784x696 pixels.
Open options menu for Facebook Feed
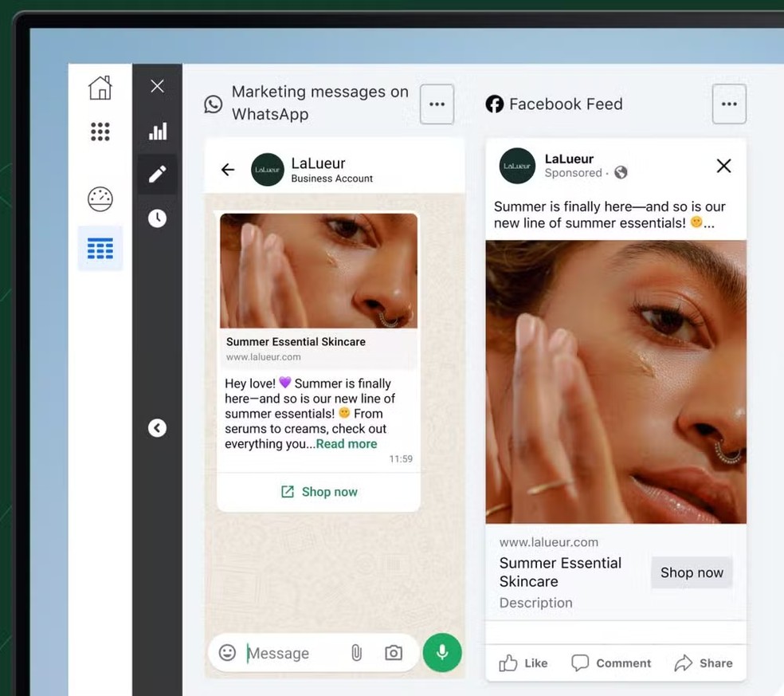pos(729,104)
